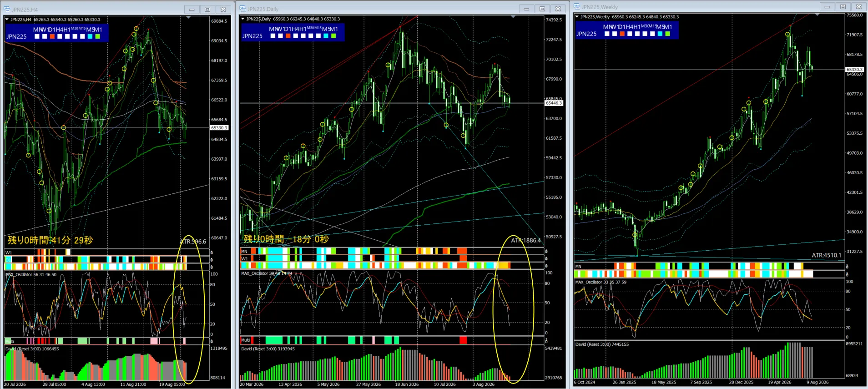Click the green M1 square in Daily chart panel
Image resolution: width=868 pixels, height=389 pixels.
[x=333, y=36]
